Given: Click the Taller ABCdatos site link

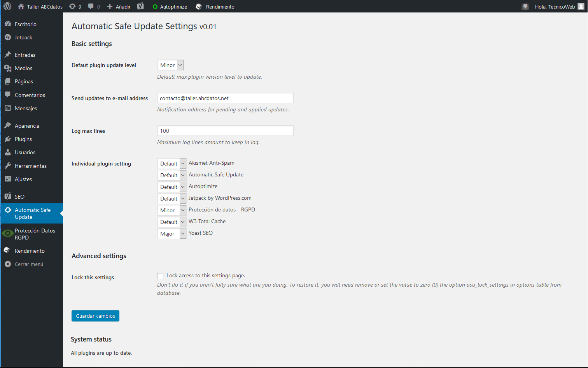Looking at the screenshot, I should pos(44,7).
